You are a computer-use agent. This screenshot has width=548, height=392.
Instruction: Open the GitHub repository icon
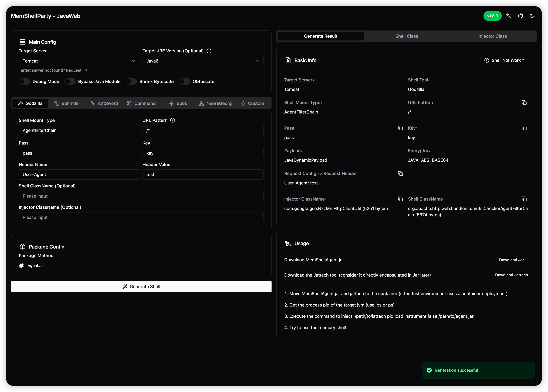(520, 16)
